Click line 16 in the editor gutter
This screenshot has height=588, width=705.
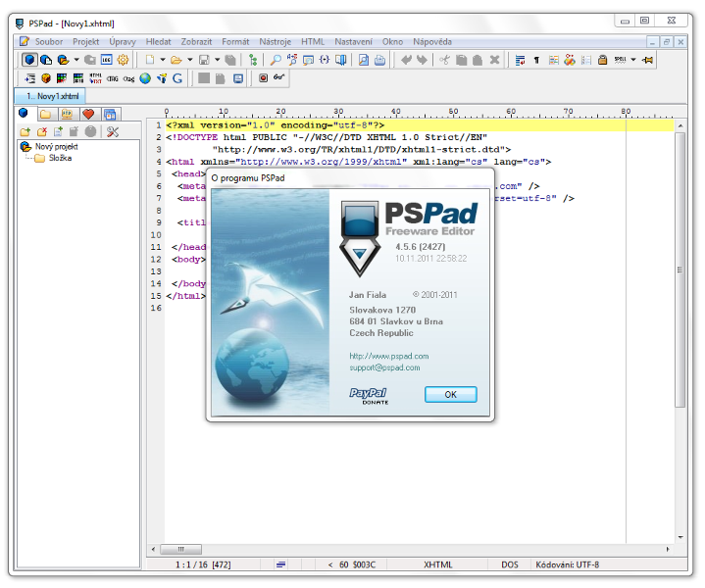coord(156,308)
